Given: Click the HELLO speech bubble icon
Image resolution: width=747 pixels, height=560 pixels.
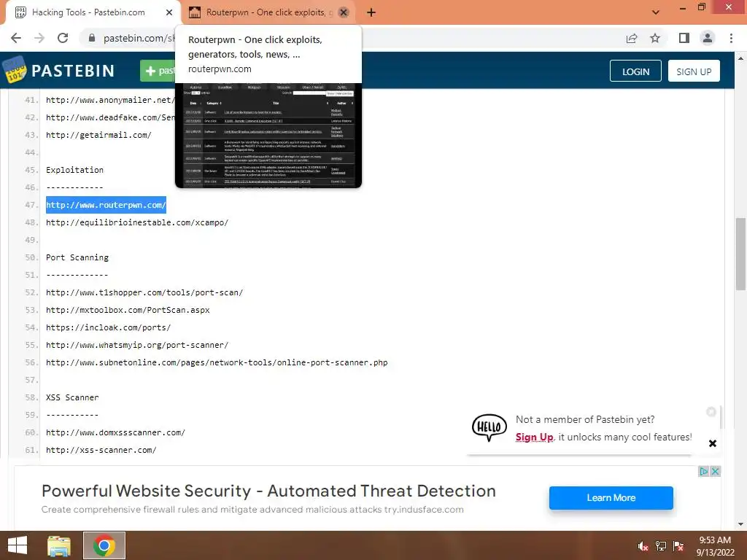Looking at the screenshot, I should point(489,427).
